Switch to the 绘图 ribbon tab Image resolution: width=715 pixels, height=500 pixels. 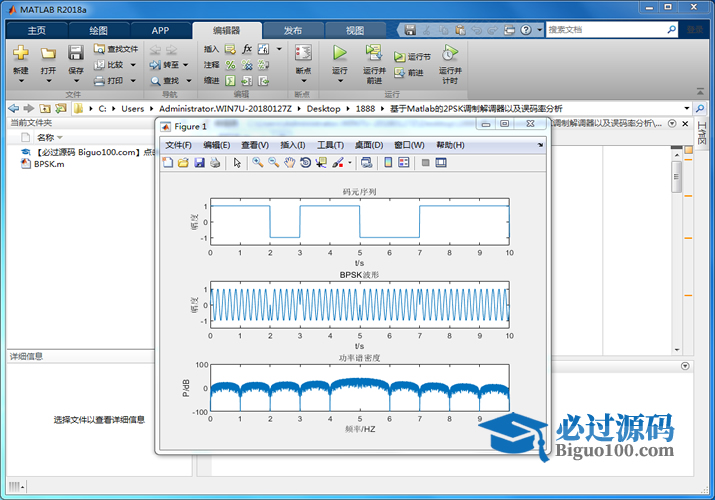[98, 30]
